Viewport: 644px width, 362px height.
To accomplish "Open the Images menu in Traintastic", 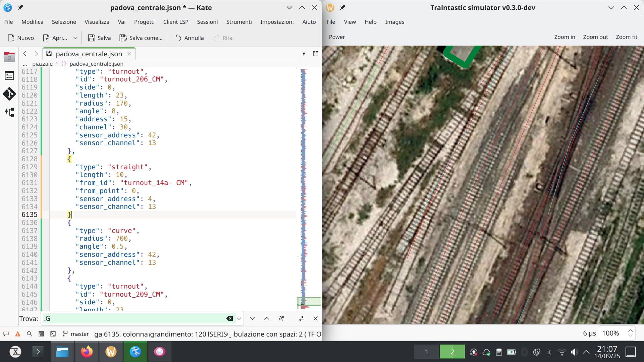I will click(x=394, y=22).
